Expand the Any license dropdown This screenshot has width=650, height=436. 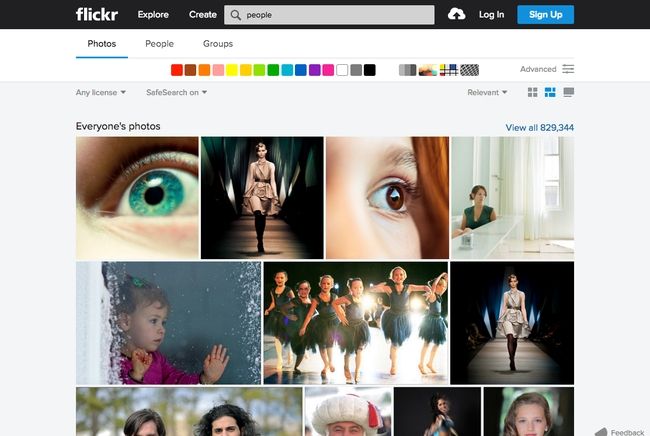coord(101,93)
